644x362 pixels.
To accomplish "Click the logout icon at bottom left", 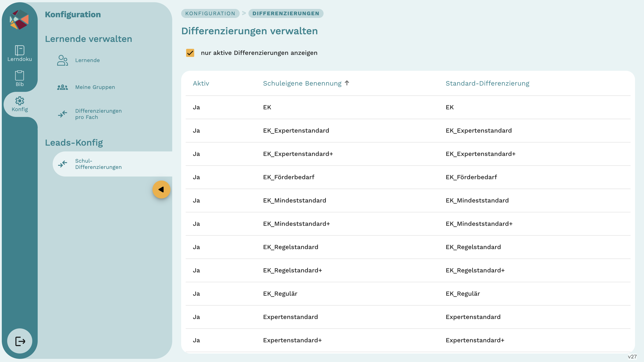I will 19,341.
